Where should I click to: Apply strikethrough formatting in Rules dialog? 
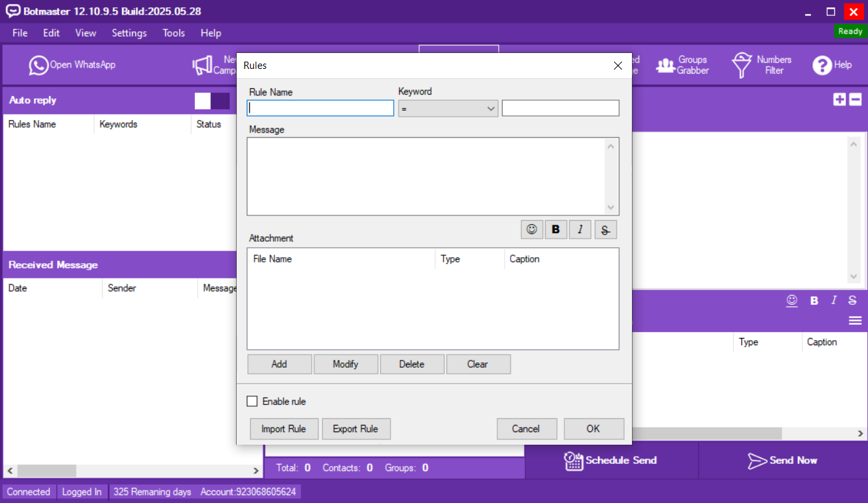(605, 229)
